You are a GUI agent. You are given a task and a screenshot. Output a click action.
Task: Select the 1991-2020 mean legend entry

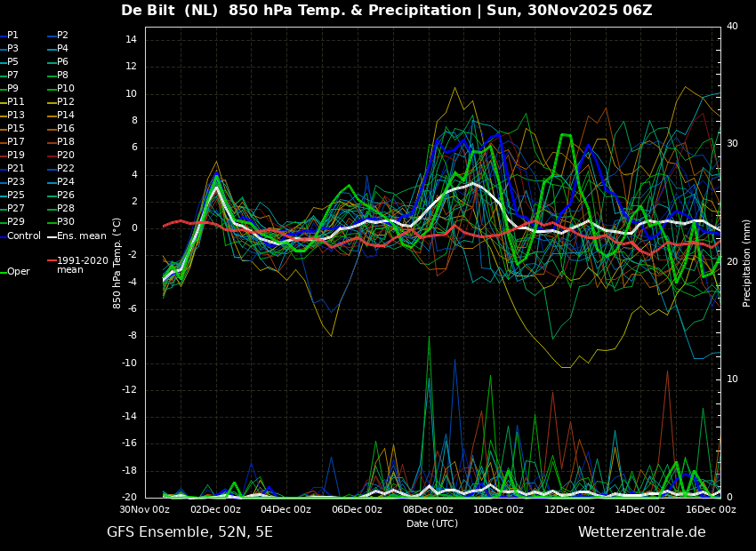point(78,265)
